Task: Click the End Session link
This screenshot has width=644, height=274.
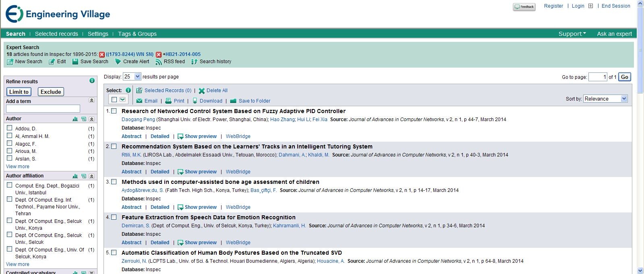Action: point(616,6)
